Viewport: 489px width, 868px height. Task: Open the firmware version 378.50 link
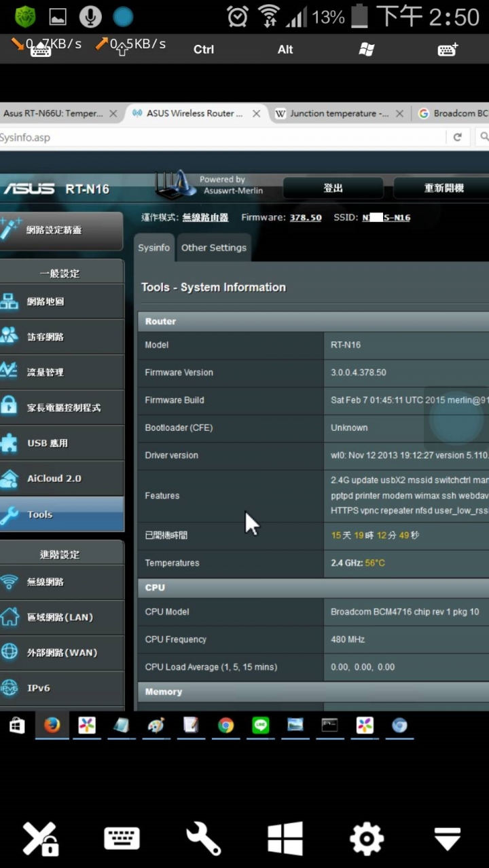click(306, 217)
